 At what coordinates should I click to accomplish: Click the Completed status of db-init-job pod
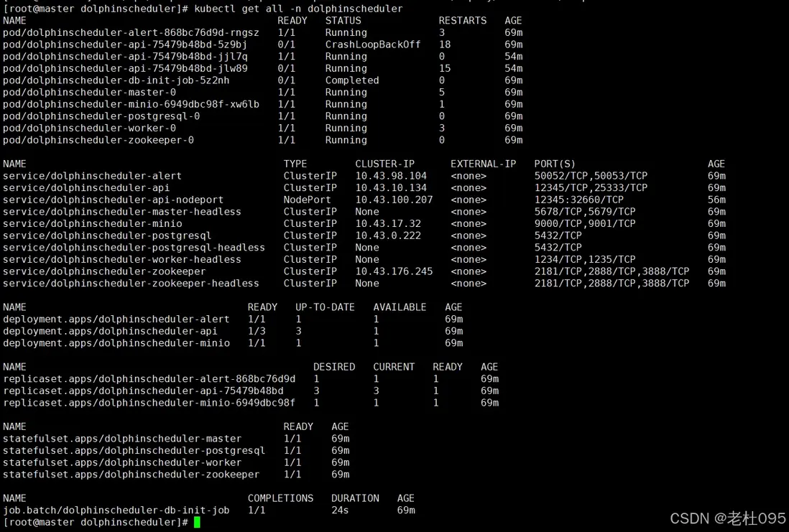pyautogui.click(x=351, y=80)
